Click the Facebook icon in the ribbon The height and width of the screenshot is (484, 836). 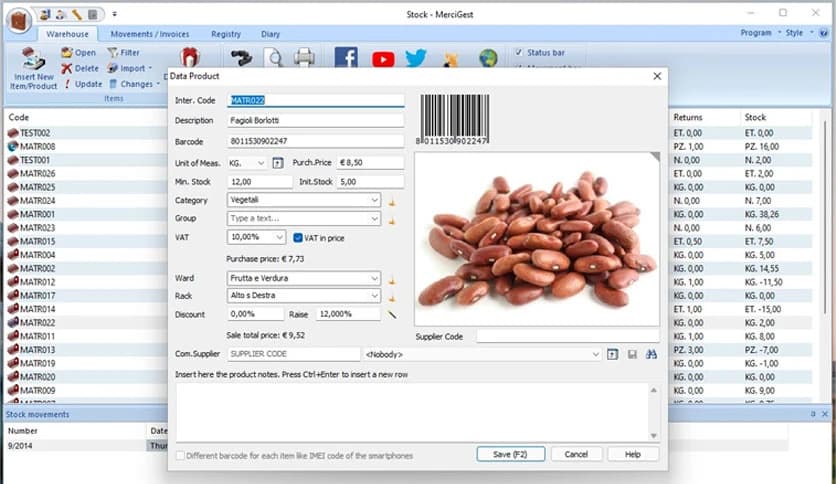click(346, 58)
